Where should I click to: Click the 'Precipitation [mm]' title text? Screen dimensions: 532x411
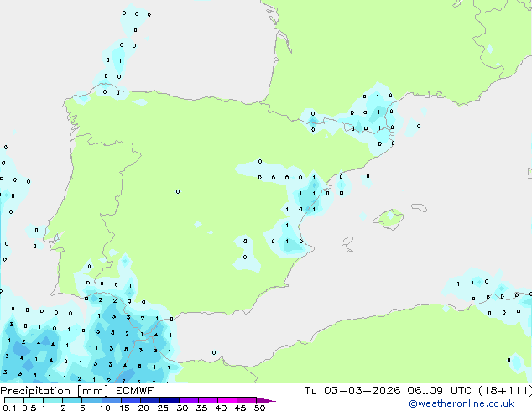[55, 391]
